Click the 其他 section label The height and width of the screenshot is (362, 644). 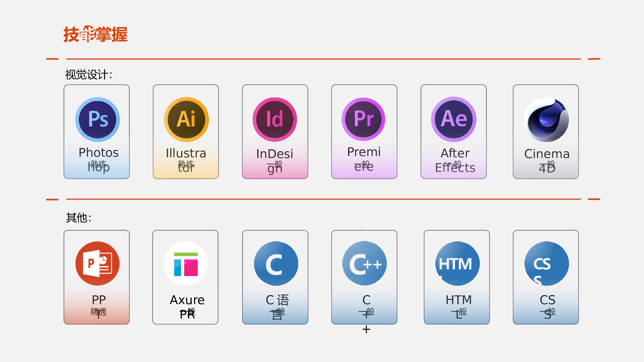(x=79, y=218)
